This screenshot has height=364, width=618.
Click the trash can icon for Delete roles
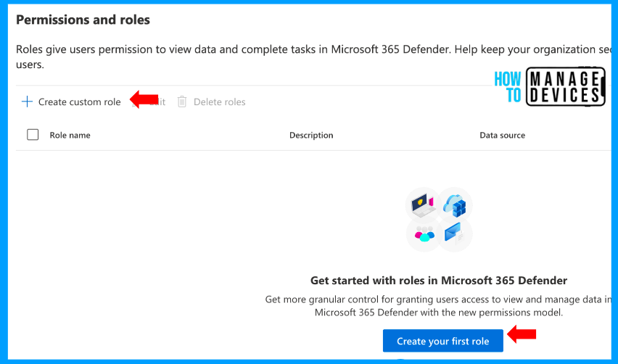coord(181,102)
